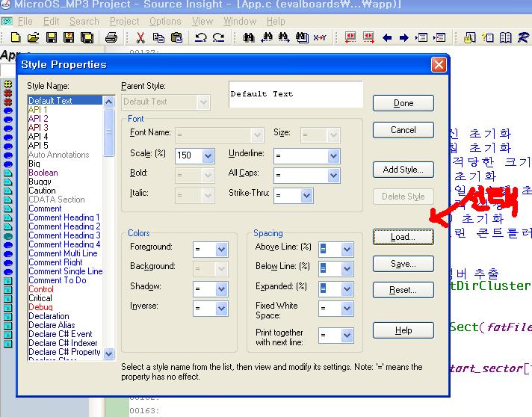Click the Search files binoculars icon
The image size is (532, 417).
302,37
